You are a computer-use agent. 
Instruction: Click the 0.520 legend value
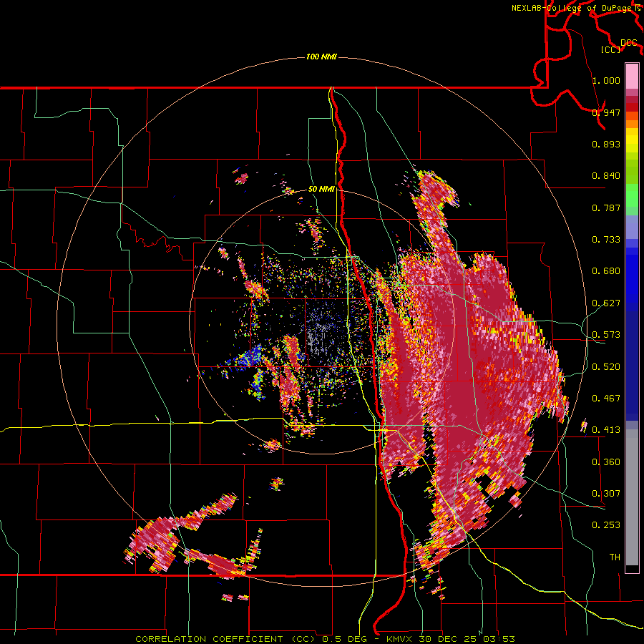click(x=606, y=367)
